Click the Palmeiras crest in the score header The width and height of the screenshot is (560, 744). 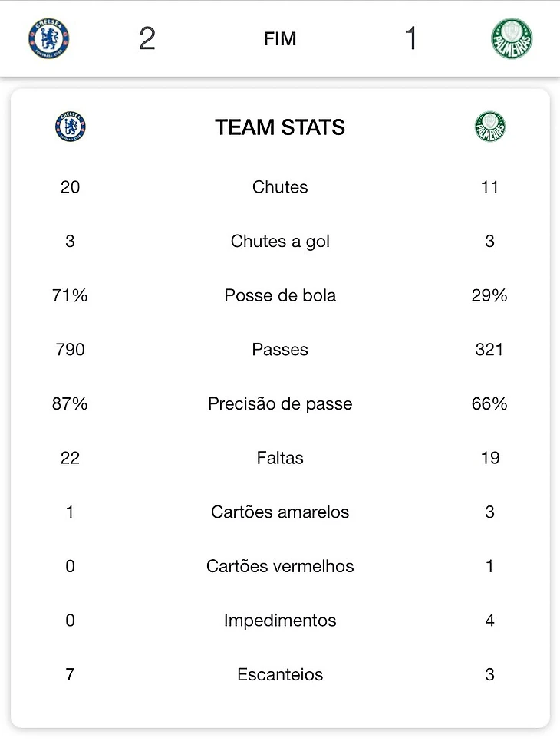coord(512,38)
